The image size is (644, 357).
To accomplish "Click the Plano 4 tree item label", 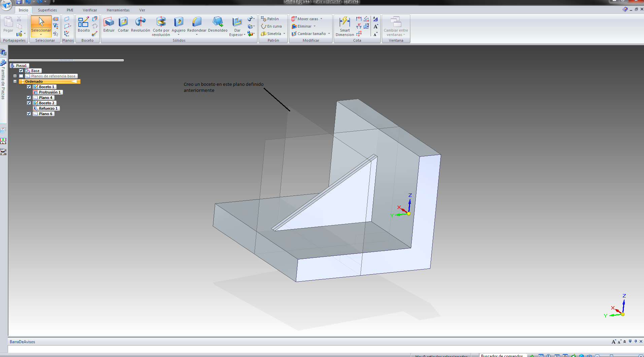I will point(45,98).
